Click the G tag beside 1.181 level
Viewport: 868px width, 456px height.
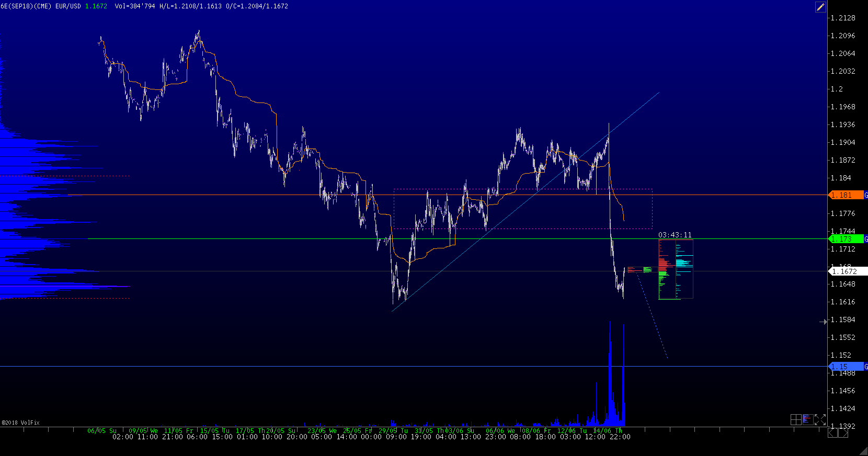[x=866, y=195]
